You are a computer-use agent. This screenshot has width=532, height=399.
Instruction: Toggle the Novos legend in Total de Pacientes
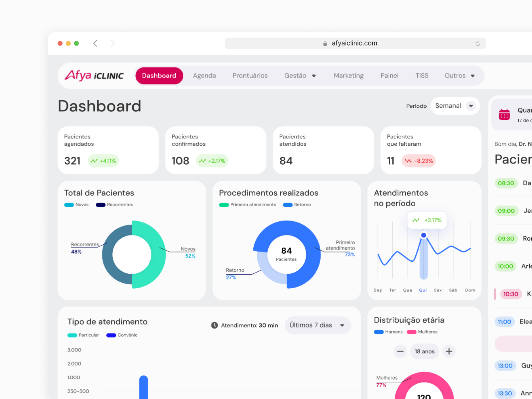click(x=76, y=204)
